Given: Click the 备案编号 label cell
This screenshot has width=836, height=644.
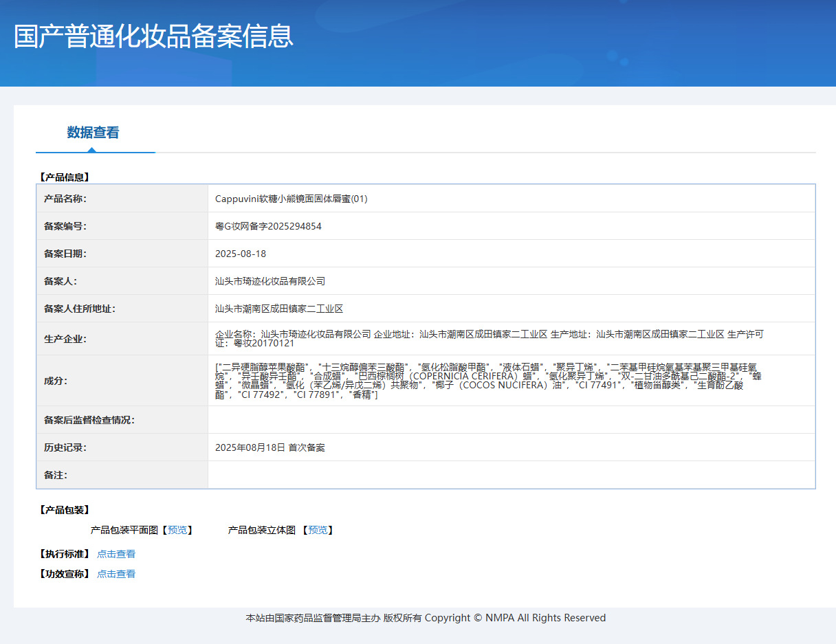Looking at the screenshot, I should click(122, 226).
